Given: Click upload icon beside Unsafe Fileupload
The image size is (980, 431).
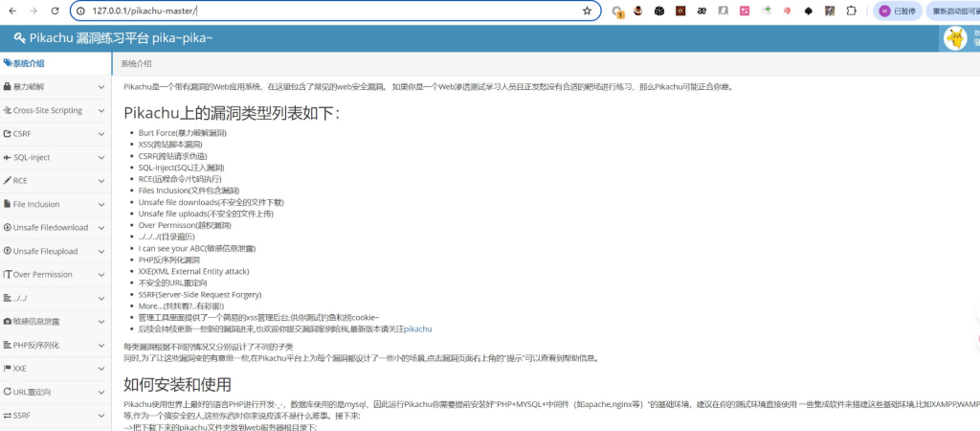Looking at the screenshot, I should click(x=8, y=251).
